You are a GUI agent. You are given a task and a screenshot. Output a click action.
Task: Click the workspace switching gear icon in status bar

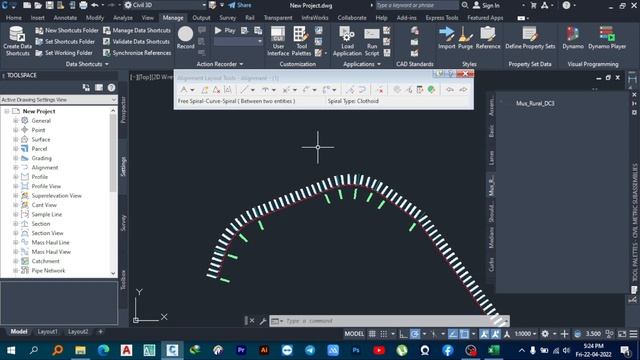tap(545, 334)
